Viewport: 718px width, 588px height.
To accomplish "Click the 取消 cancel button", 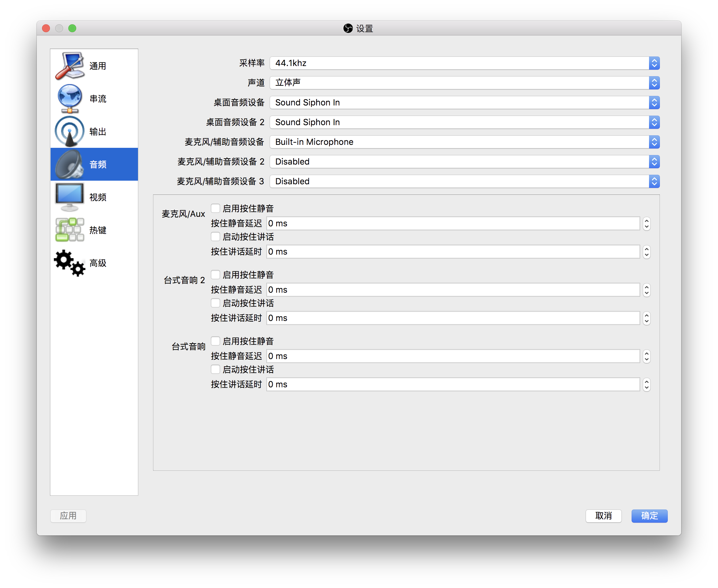I will point(603,516).
